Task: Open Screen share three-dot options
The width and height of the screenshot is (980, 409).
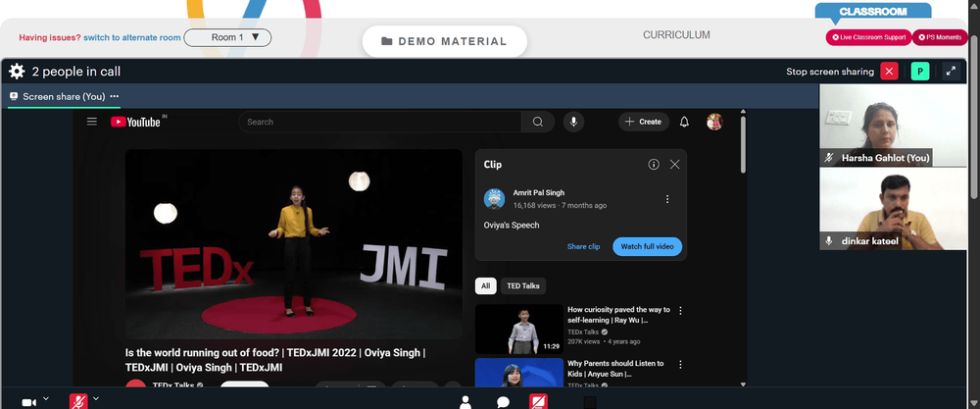Action: [x=115, y=96]
